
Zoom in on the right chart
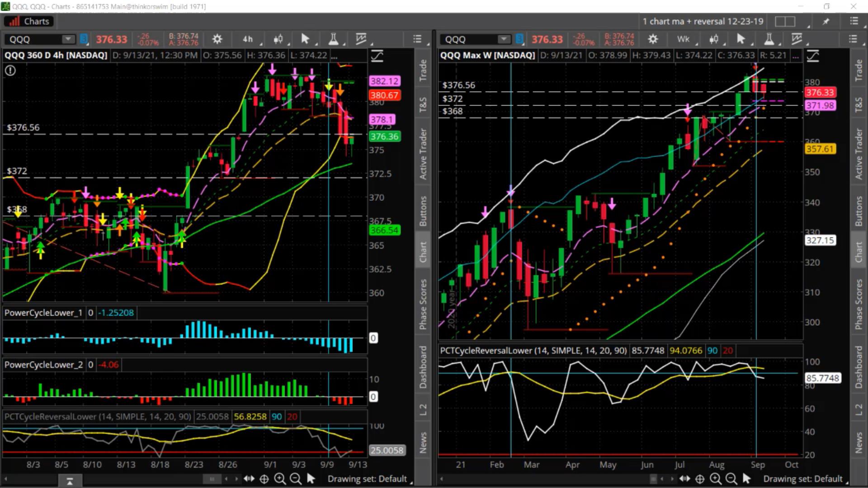point(715,479)
